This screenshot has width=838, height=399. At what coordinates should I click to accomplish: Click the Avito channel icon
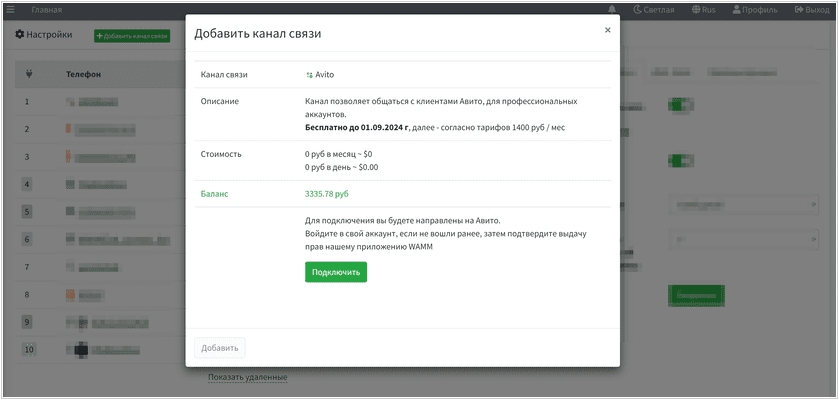coord(309,75)
